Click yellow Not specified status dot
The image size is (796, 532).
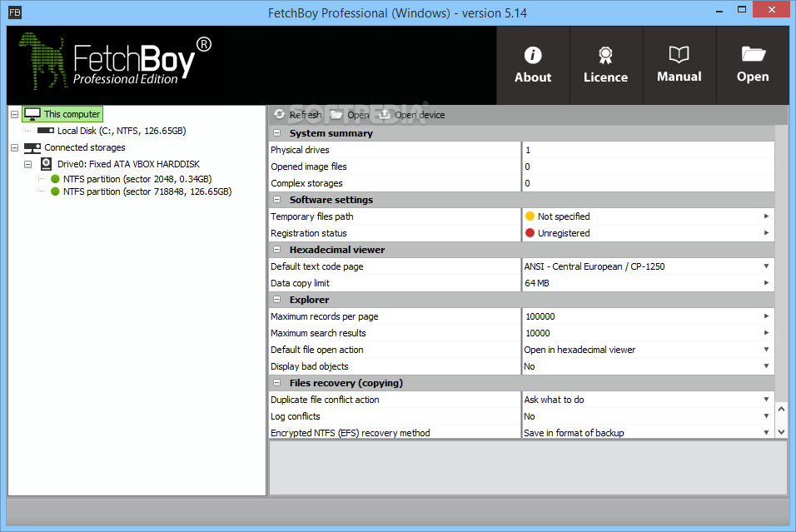(530, 216)
